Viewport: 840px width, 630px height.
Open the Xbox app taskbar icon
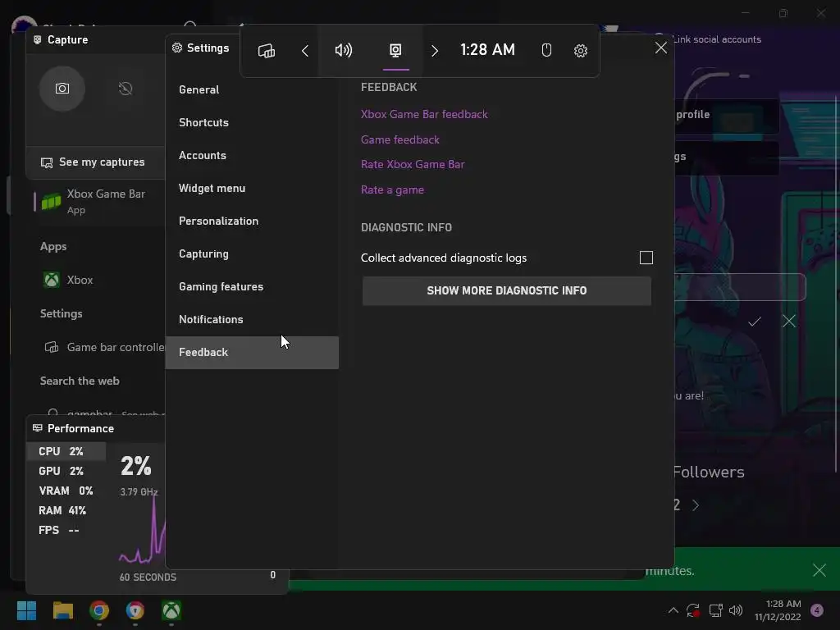coord(171,610)
